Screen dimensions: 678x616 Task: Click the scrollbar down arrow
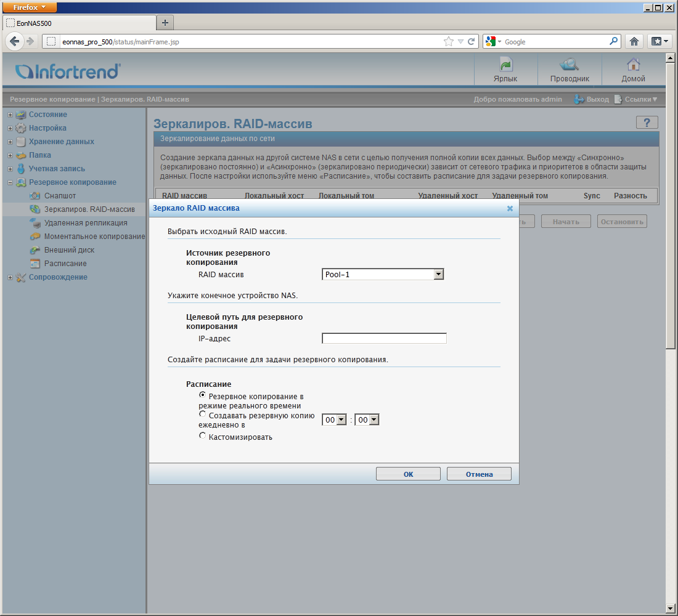[x=670, y=609]
